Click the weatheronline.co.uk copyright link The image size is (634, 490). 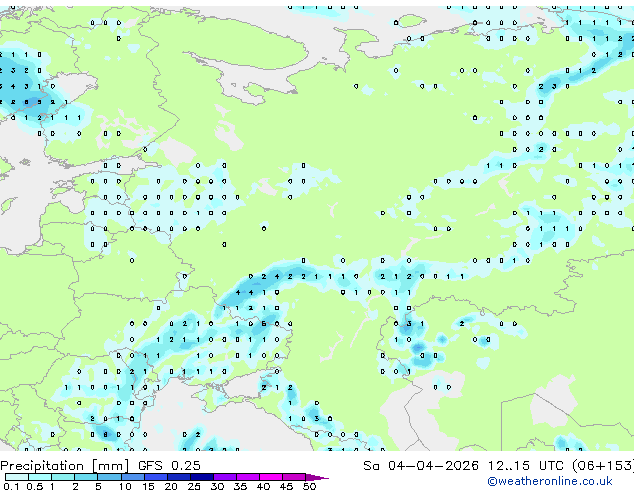(x=550, y=482)
